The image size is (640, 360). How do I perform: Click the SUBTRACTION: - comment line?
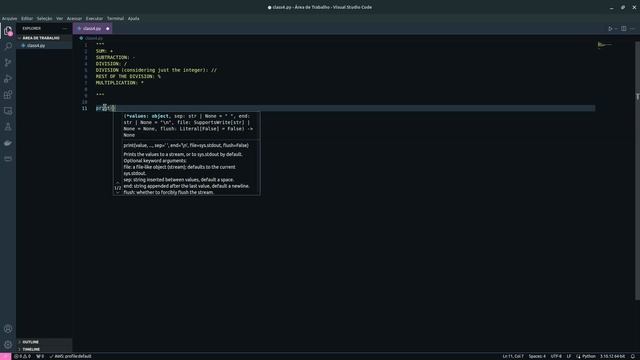[115, 58]
